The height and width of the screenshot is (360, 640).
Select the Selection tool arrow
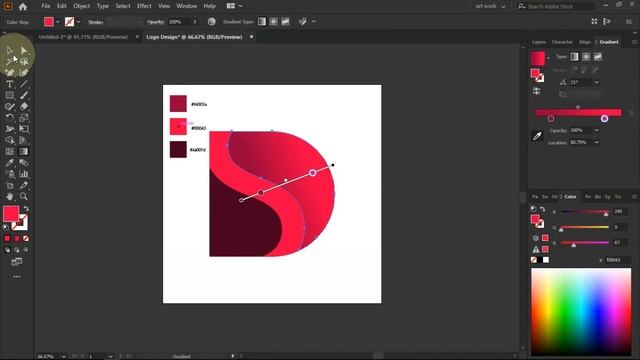coord(10,51)
